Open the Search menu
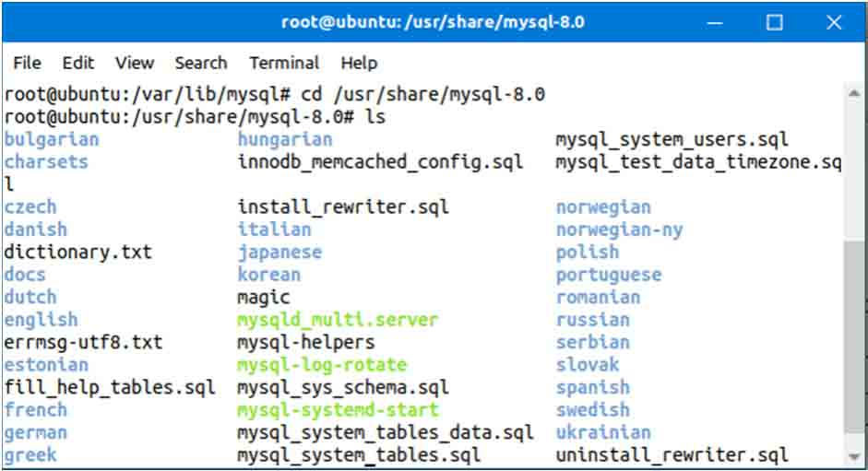 [201, 63]
